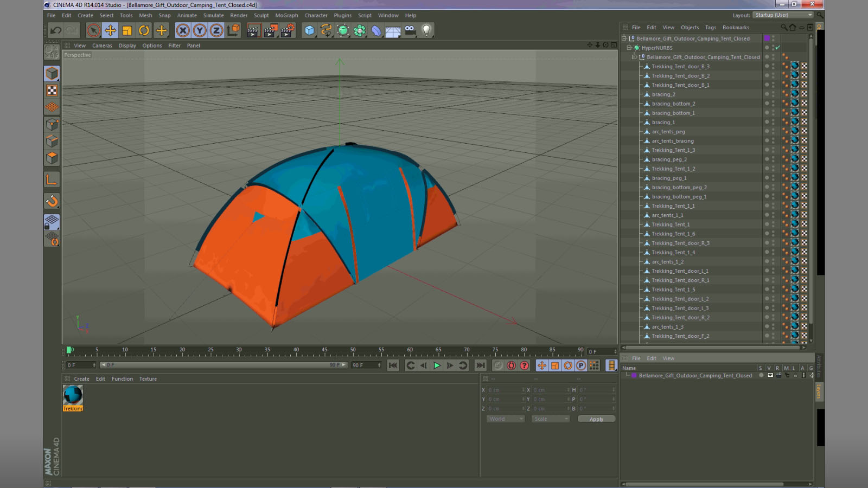Click the Record Active Objects keyframe icon
The height and width of the screenshot is (488, 868).
tap(498, 365)
